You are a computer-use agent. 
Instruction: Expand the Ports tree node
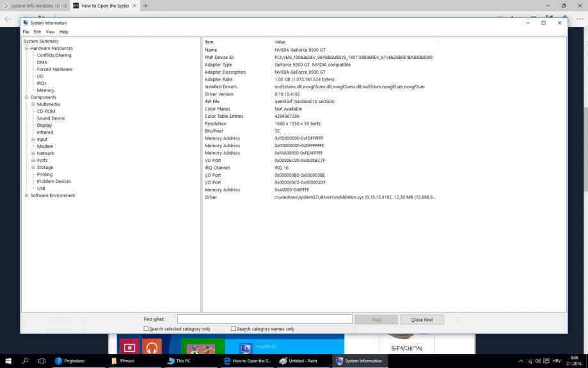(x=33, y=160)
